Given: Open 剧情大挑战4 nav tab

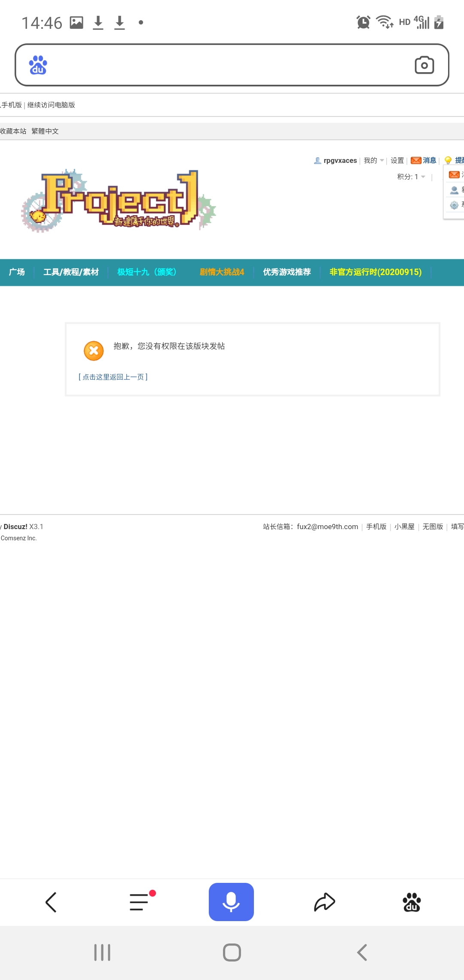Looking at the screenshot, I should coord(222,272).
